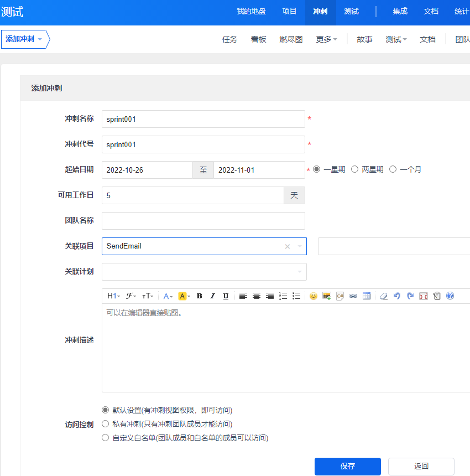Open font color picker
The image size is (470, 476).
[x=168, y=296]
